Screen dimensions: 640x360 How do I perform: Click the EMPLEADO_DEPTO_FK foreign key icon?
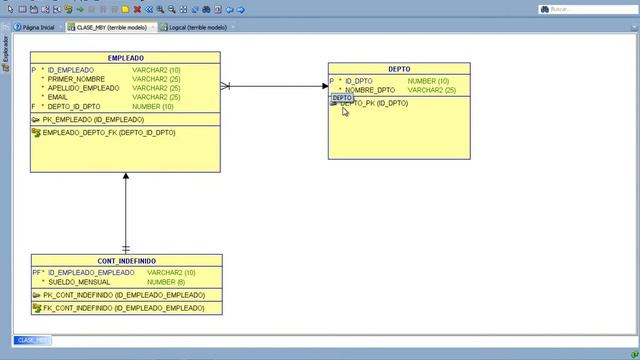36,133
